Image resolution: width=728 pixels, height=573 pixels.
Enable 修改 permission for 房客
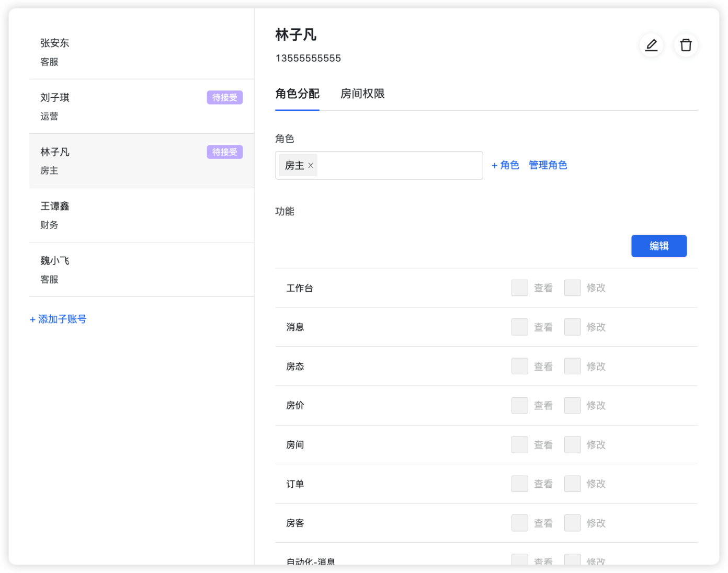[572, 523]
